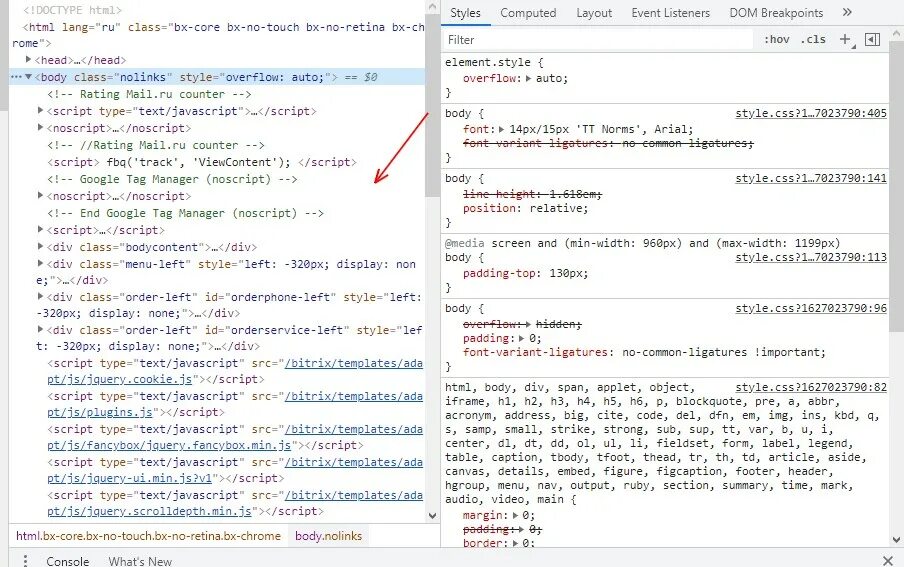This screenshot has width=904, height=567.
Task: Click the position: relative declaration
Action: point(525,208)
